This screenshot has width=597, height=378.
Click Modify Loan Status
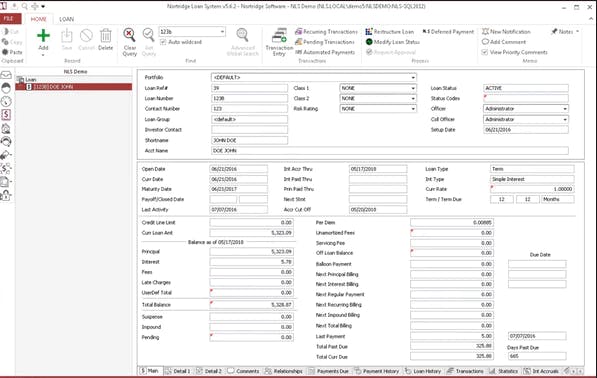point(393,42)
